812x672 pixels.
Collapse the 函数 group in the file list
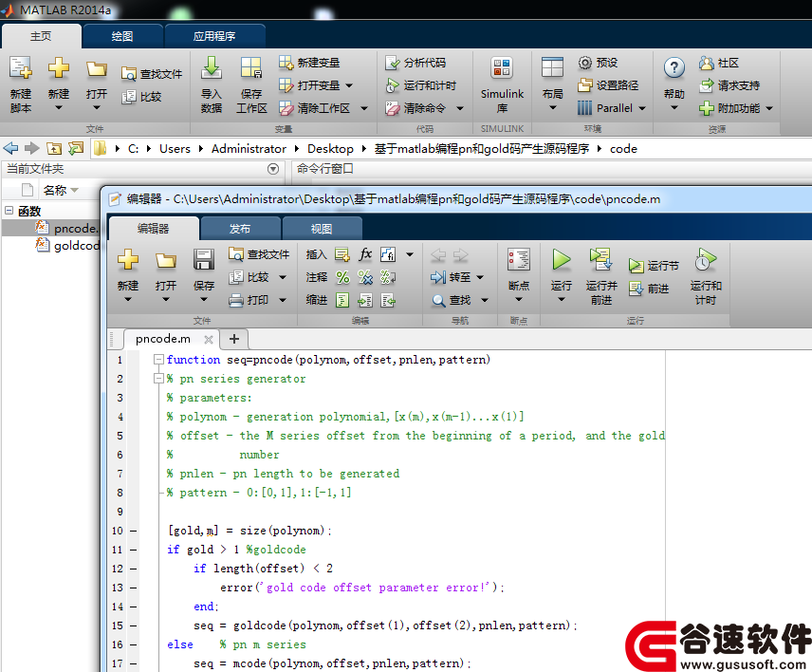click(9, 211)
